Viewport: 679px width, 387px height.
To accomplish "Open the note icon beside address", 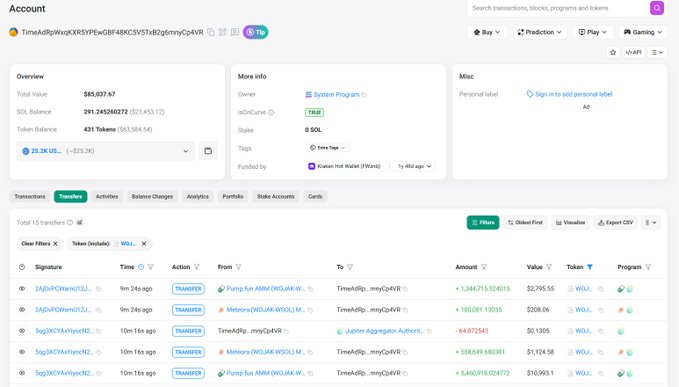I will pyautogui.click(x=235, y=32).
